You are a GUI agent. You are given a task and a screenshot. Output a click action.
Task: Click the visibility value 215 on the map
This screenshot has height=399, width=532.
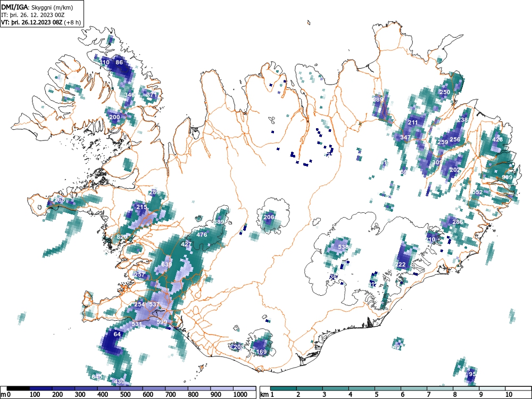tap(142, 207)
